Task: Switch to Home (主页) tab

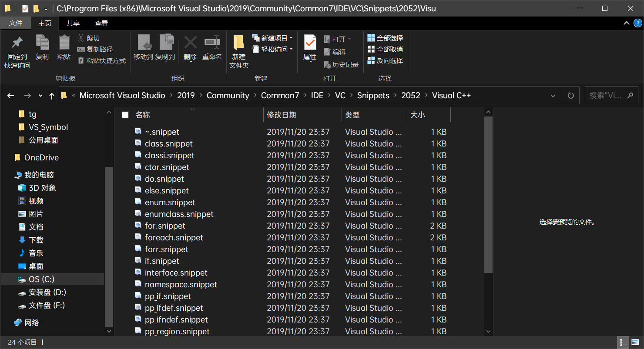Action: pos(45,23)
